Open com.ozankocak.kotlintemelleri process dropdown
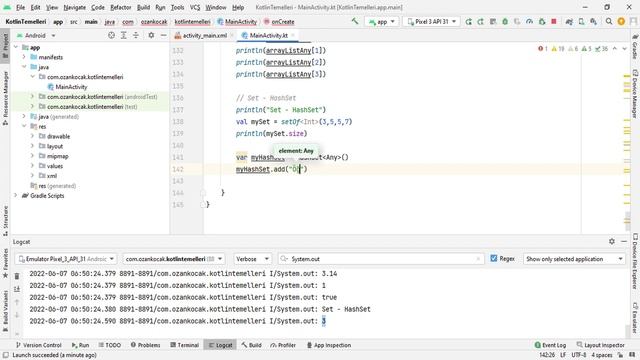 [174, 259]
